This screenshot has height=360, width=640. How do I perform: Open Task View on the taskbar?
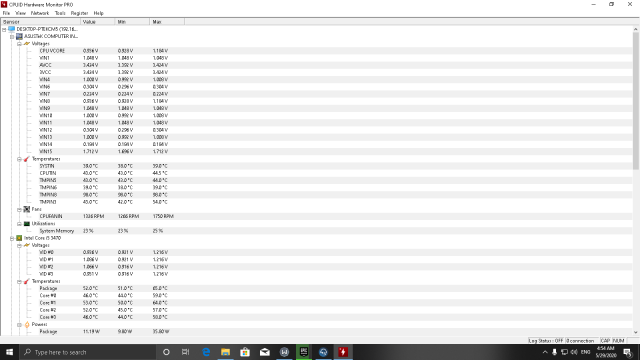(x=185, y=352)
